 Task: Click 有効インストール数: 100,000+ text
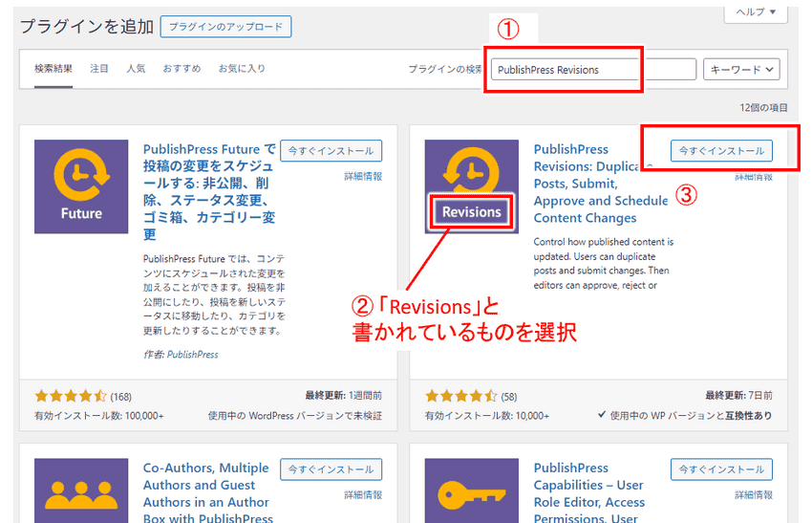(x=99, y=416)
